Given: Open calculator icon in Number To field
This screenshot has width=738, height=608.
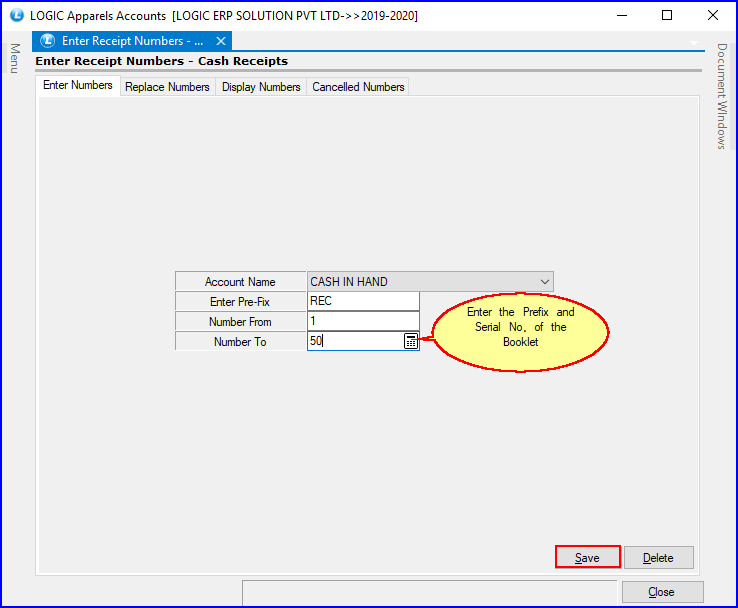Looking at the screenshot, I should 411,341.
